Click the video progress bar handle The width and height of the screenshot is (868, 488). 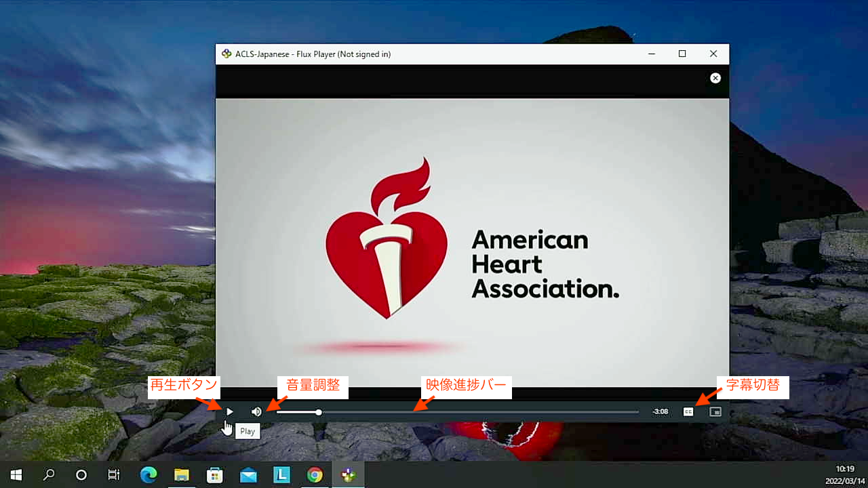(x=319, y=411)
